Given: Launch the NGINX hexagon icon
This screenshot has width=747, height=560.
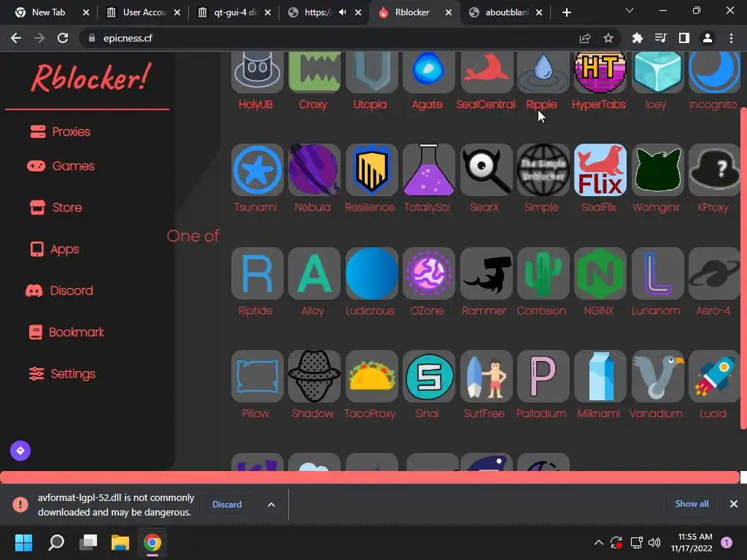Looking at the screenshot, I should [600, 273].
